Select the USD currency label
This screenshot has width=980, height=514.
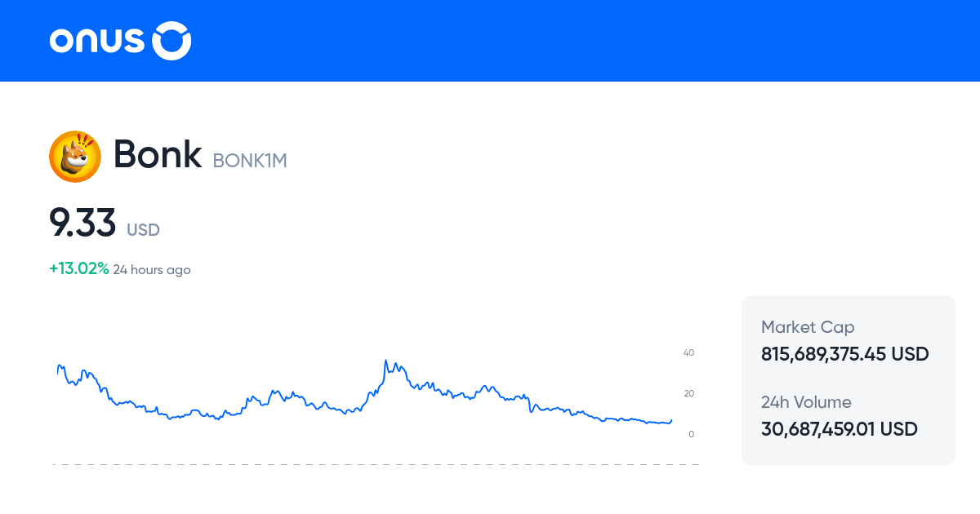143,230
